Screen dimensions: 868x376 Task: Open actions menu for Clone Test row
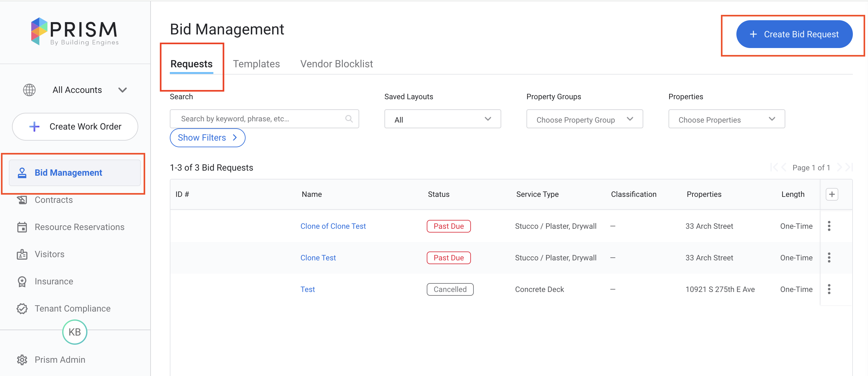point(829,258)
